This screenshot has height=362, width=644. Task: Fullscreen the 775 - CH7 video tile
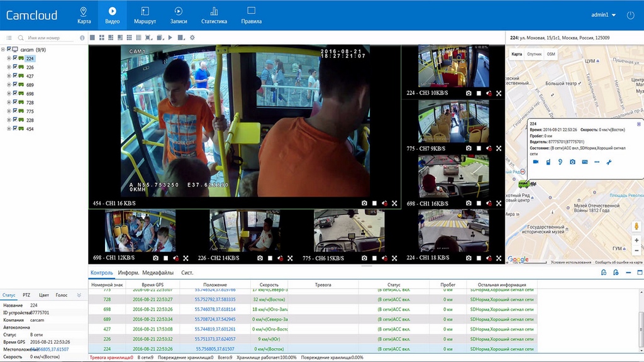(x=499, y=148)
